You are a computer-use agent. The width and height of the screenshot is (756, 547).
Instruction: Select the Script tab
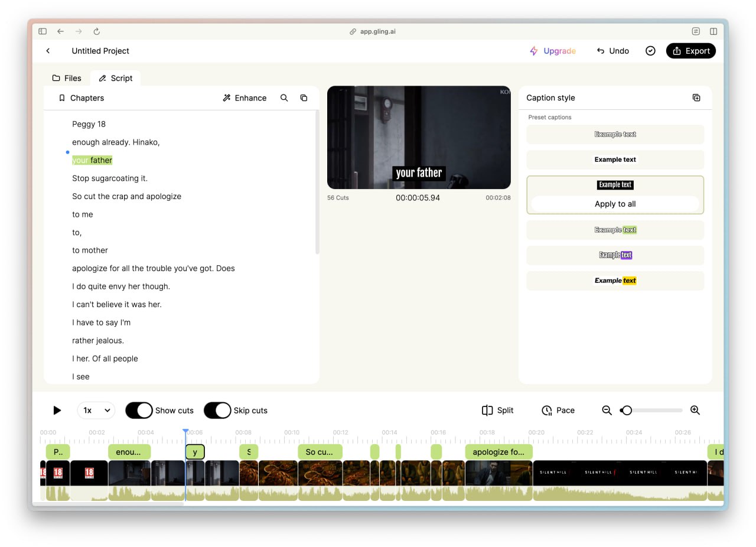click(116, 78)
